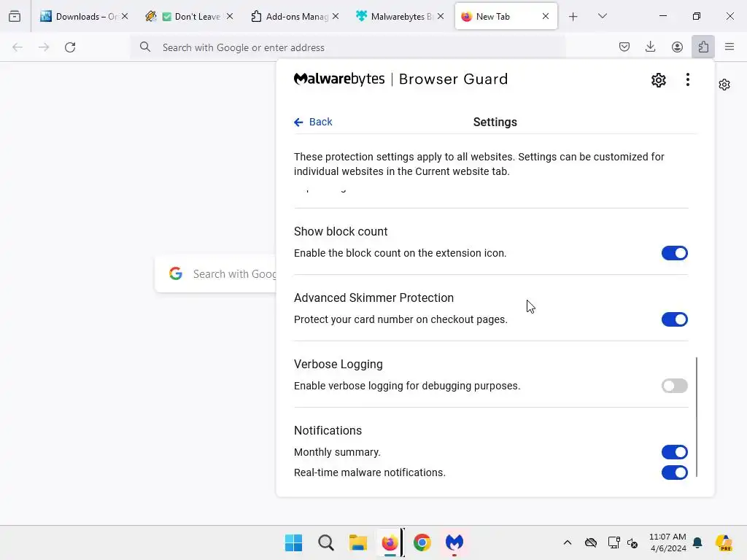Open the notification bell icon
Screen dimensions: 747x560
(697, 542)
